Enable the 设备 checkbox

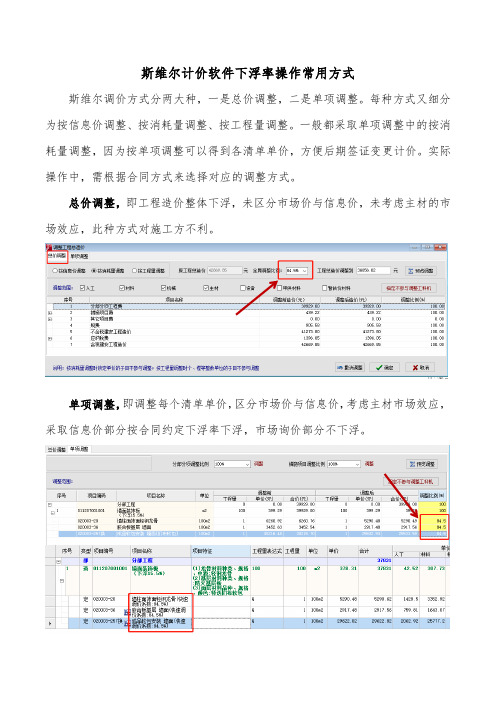click(x=247, y=288)
